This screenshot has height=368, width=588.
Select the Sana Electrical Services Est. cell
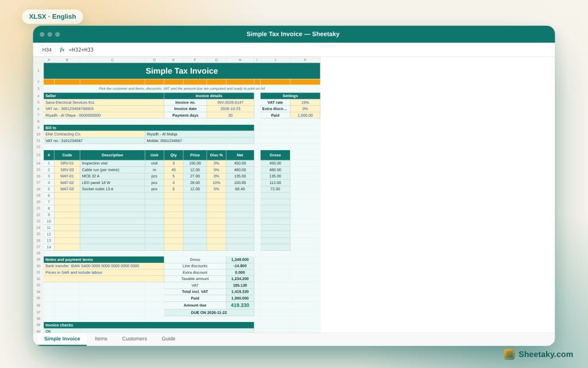[104, 102]
